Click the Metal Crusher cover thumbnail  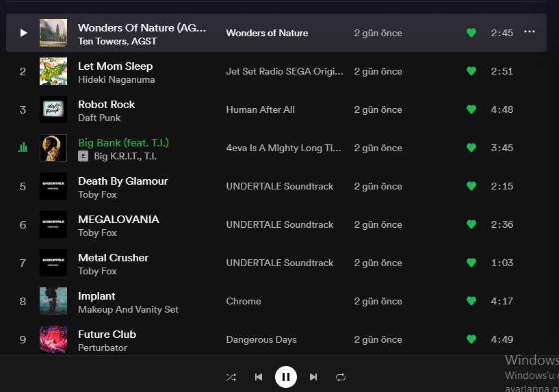click(53, 263)
